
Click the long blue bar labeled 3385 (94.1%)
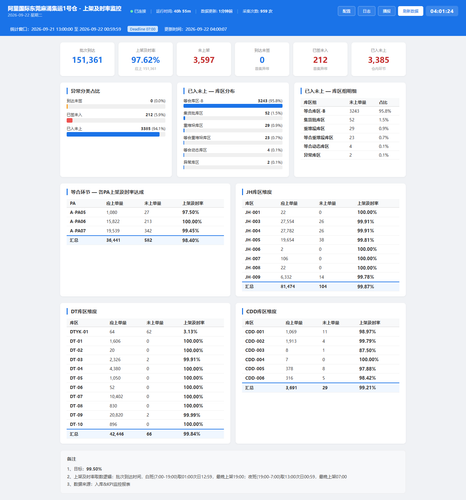(113, 134)
